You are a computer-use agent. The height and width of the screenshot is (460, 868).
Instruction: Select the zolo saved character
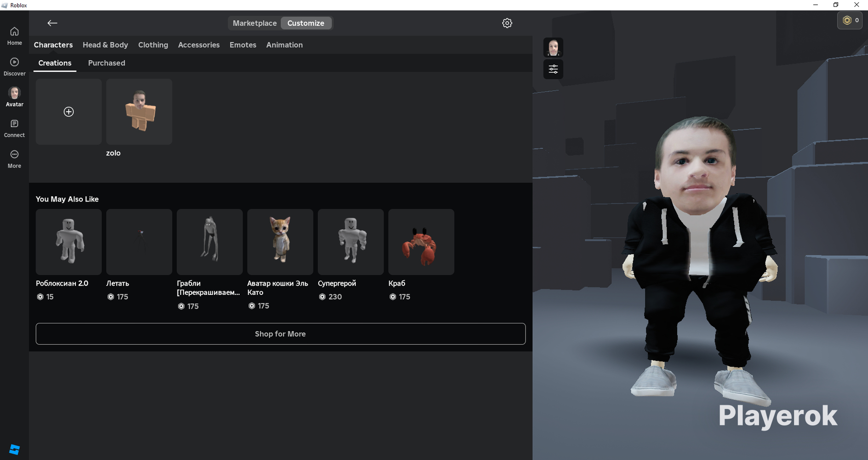click(139, 112)
